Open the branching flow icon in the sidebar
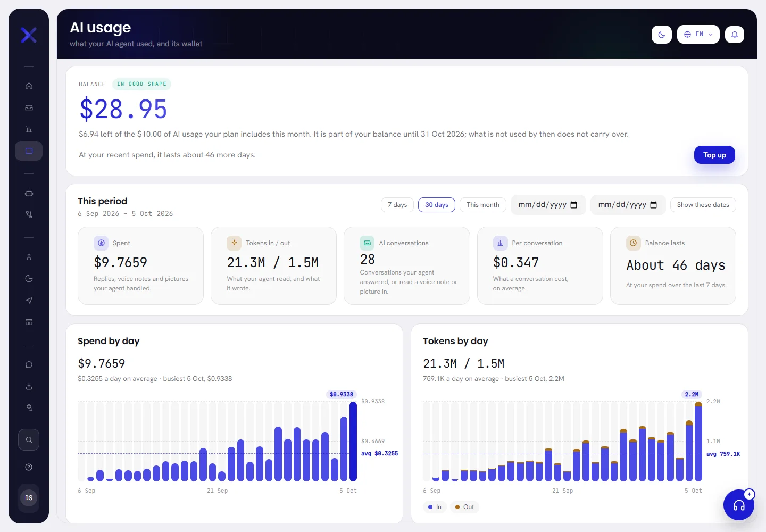 pyautogui.click(x=29, y=214)
